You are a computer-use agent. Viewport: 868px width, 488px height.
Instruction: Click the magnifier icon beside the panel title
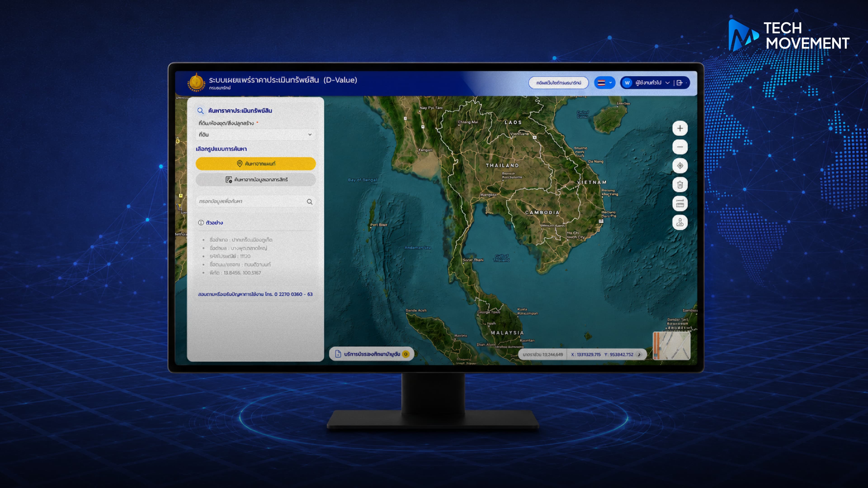click(200, 111)
